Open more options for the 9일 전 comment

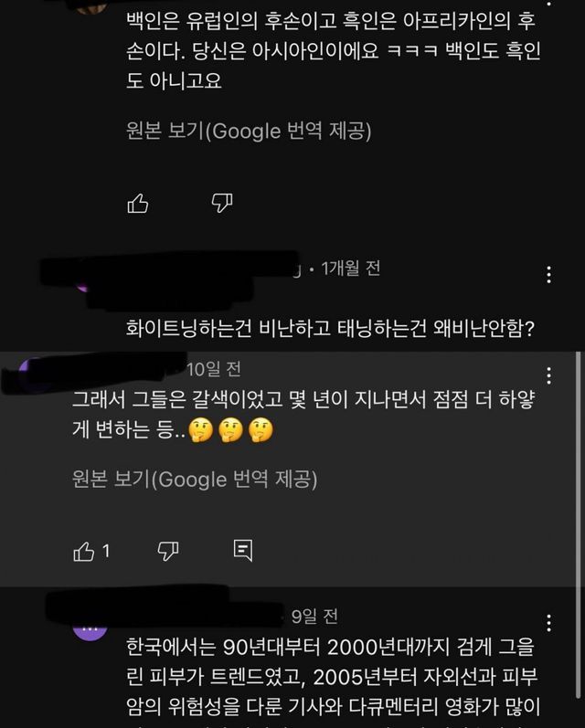click(x=548, y=623)
